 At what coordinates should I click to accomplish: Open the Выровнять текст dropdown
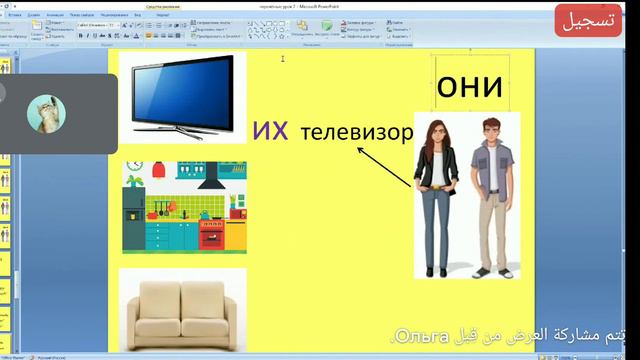(208, 29)
